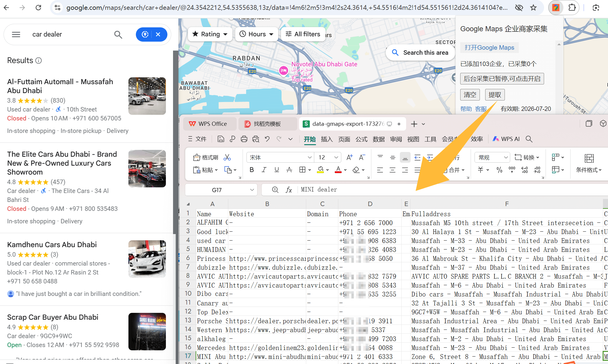Screen dimensions: 608x364
Task: Open the 文件 menu
Action: click(197, 139)
